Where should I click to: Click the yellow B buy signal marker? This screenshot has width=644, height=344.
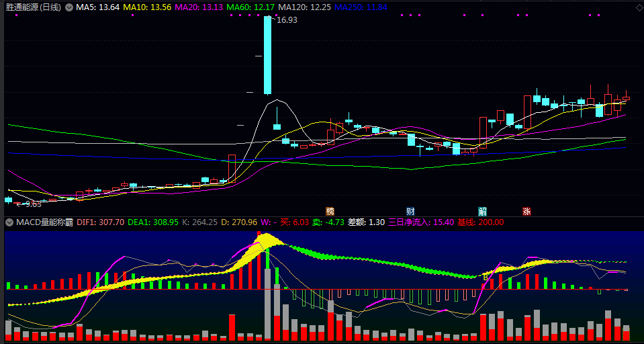(485, 277)
